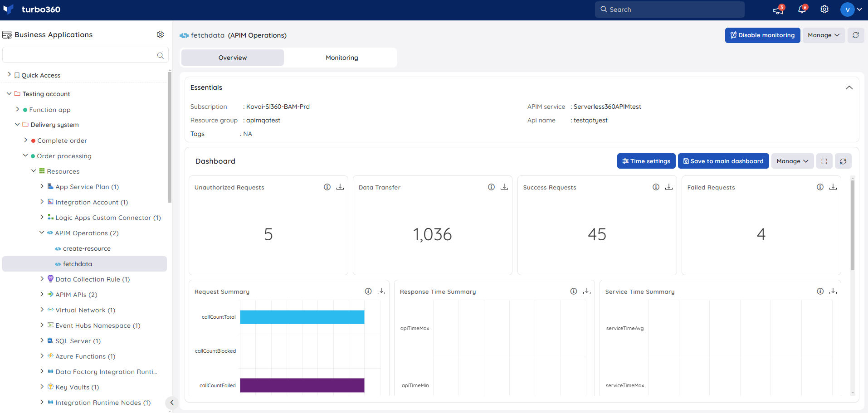Select fetchdata in the tree

pos(84,264)
